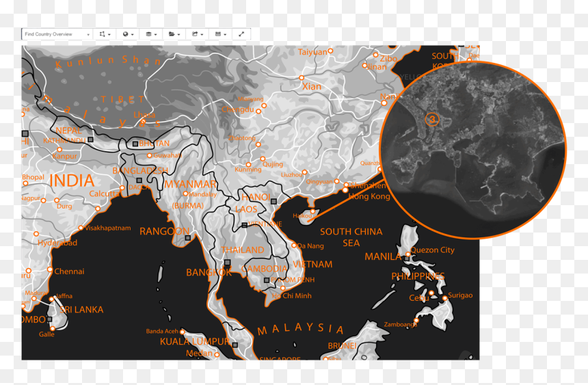Open the folder dropdown in the toolbar

tap(174, 34)
